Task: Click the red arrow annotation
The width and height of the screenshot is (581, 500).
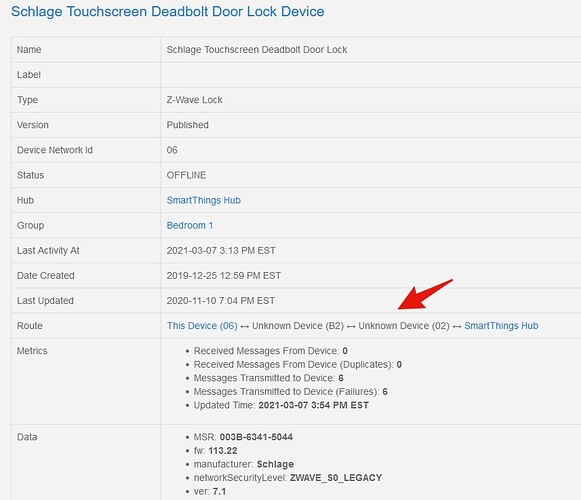Action: coord(425,294)
